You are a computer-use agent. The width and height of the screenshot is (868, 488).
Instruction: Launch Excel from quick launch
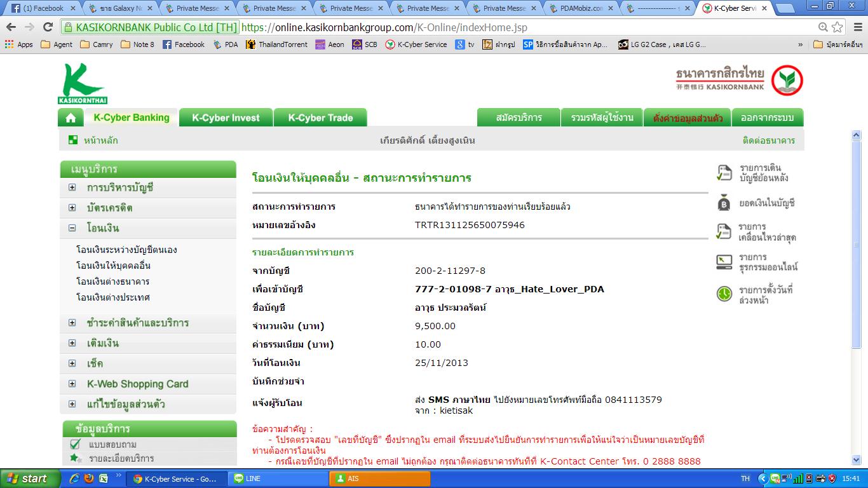[103, 478]
